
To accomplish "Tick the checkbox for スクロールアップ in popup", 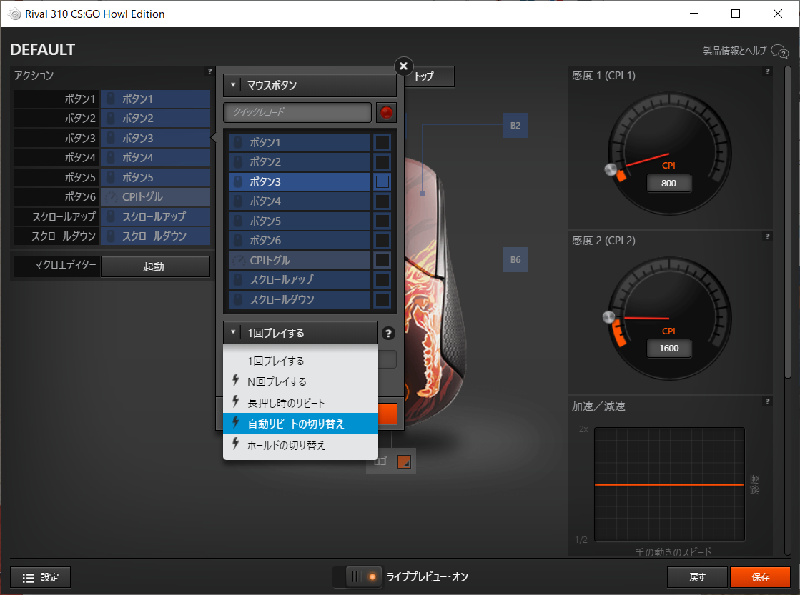I will [x=382, y=280].
